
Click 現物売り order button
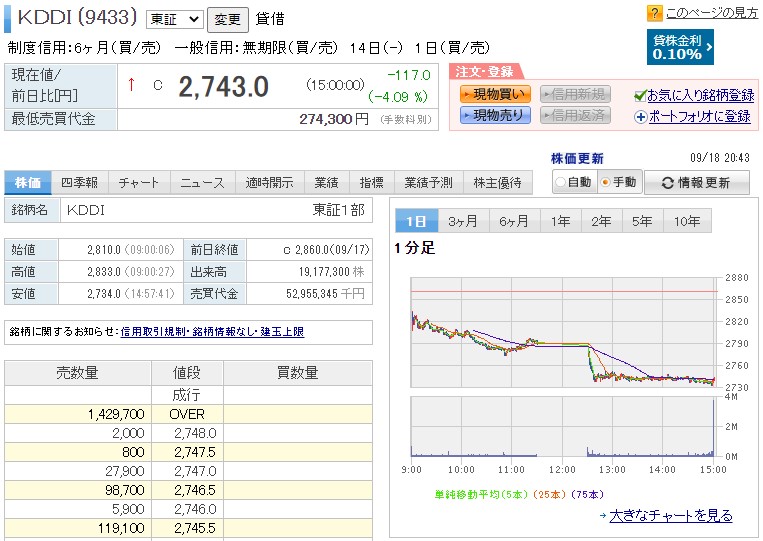click(x=495, y=115)
